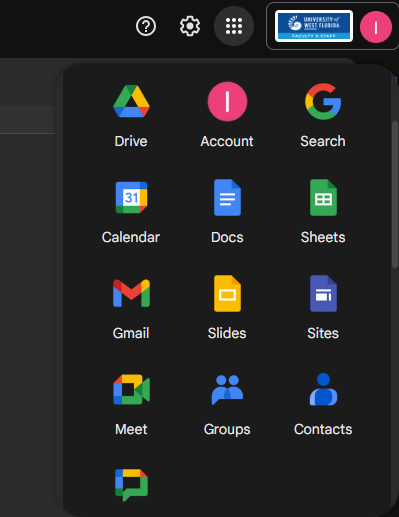The height and width of the screenshot is (517, 399).
Task: Open Settings gear icon
Action: coord(190,26)
